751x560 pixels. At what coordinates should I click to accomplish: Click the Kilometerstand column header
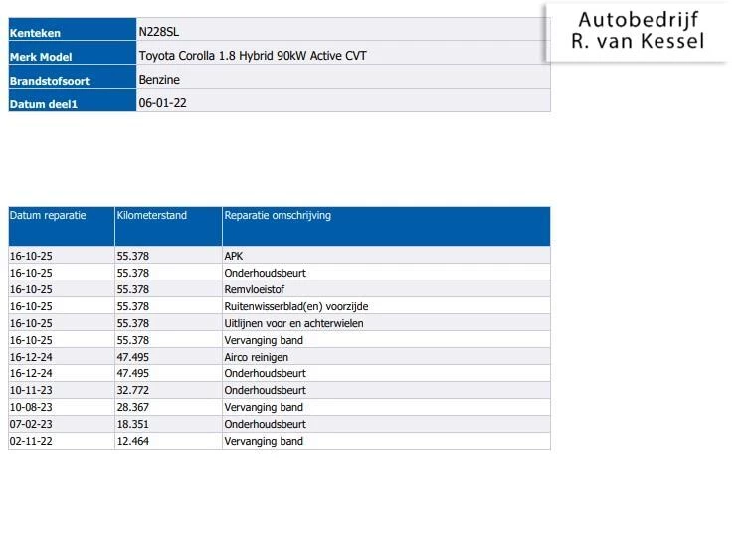[x=151, y=215]
